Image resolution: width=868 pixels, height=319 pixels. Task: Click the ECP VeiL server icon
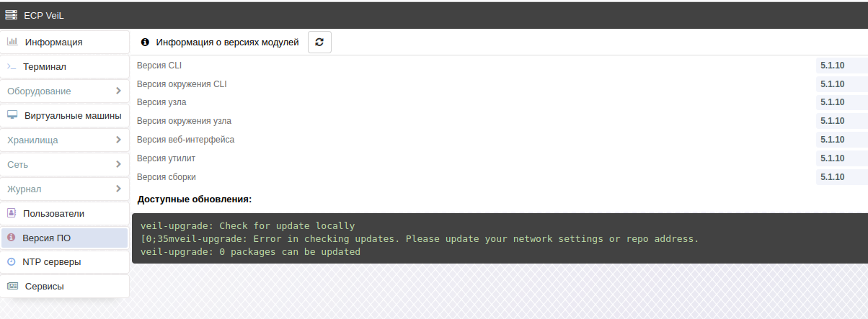[12, 15]
